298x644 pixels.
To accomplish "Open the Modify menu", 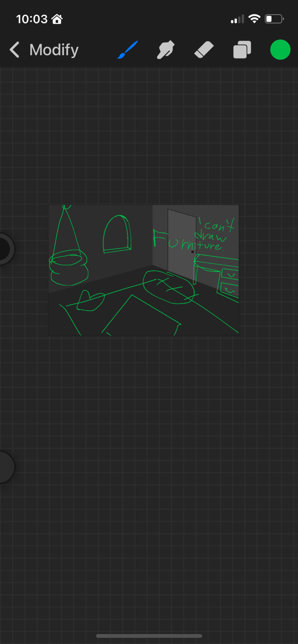I will pos(54,50).
